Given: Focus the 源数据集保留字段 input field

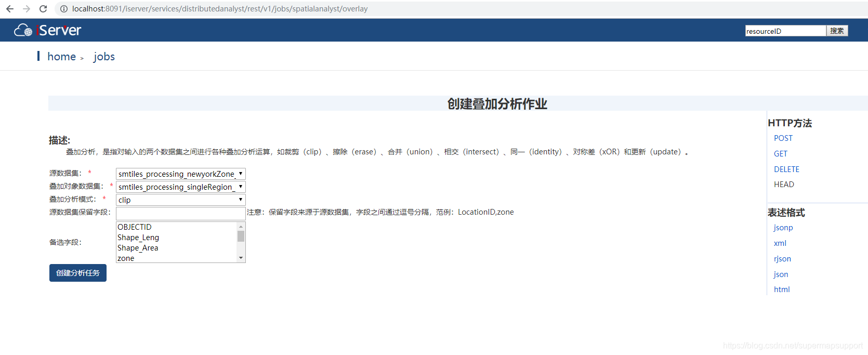Looking at the screenshot, I should click(180, 214).
